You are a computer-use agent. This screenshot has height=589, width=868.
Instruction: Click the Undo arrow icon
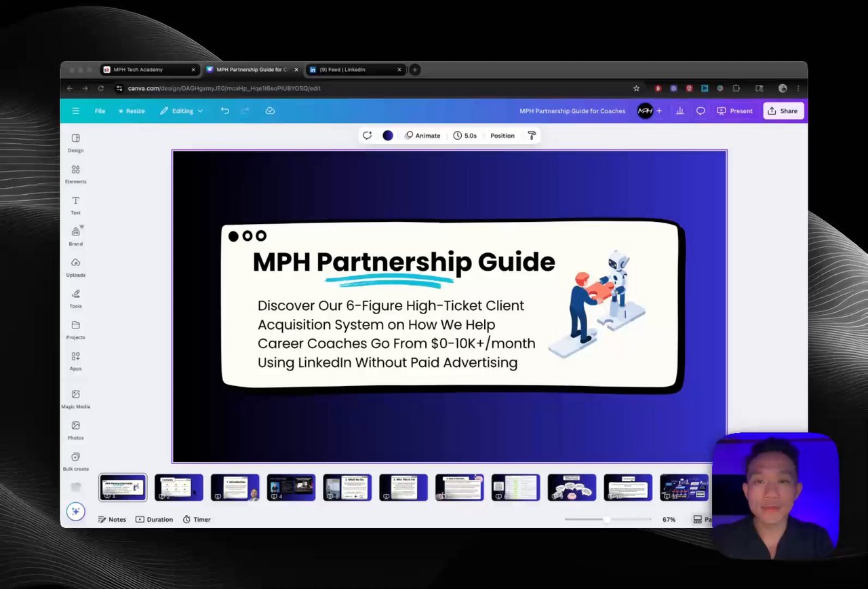tap(225, 111)
